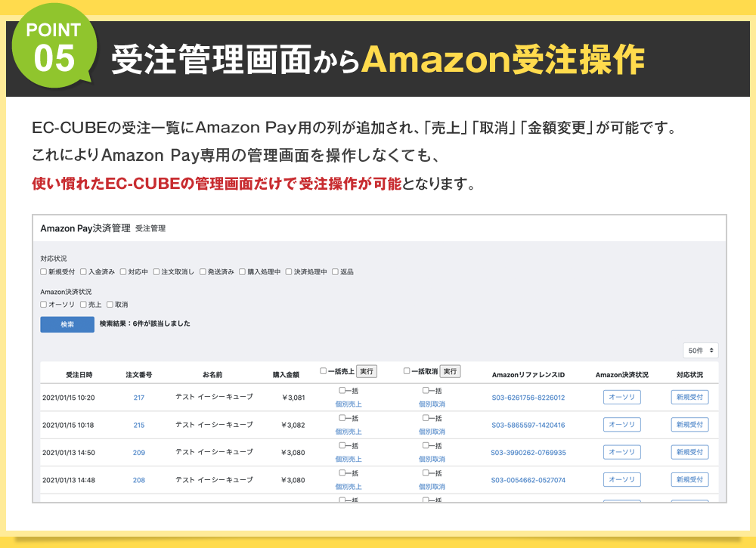Click 個別取消 link for order 208
Screen dimensions: 756x548
(x=432, y=487)
